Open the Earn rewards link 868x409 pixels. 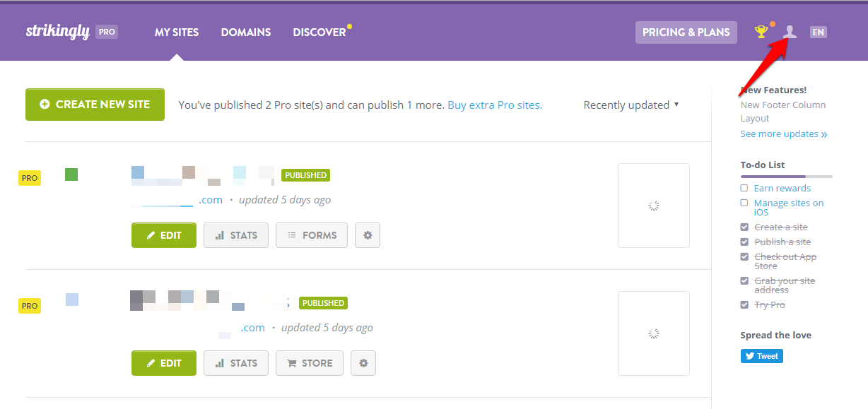782,188
